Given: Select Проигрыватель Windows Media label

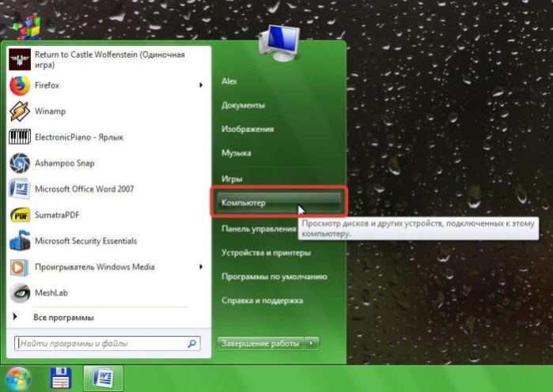Looking at the screenshot, I should pos(94,267).
